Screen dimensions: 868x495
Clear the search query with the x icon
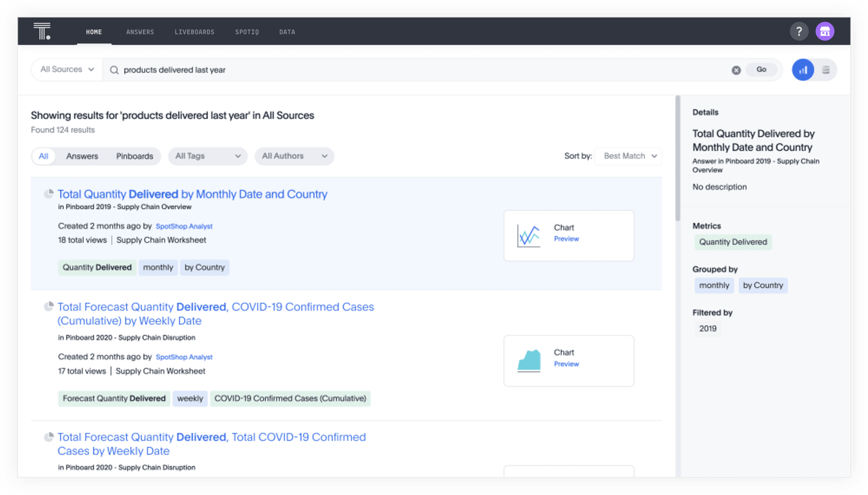(736, 70)
